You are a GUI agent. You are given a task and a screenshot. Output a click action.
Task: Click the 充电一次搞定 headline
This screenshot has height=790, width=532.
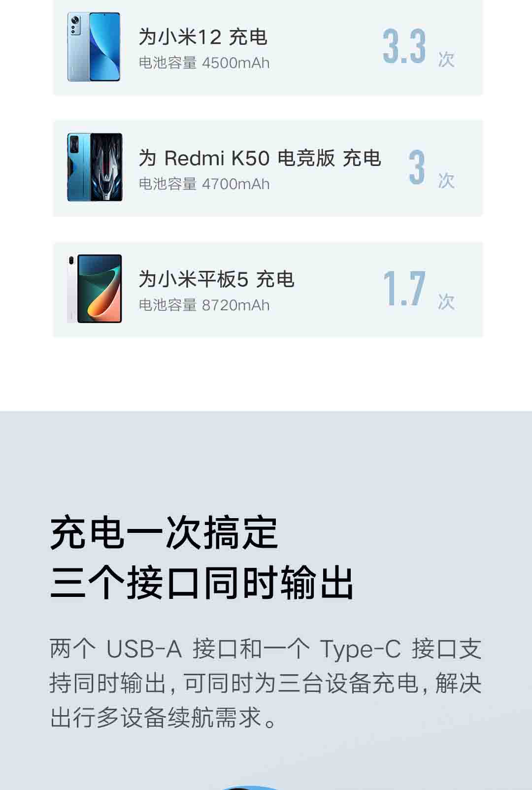(x=164, y=532)
